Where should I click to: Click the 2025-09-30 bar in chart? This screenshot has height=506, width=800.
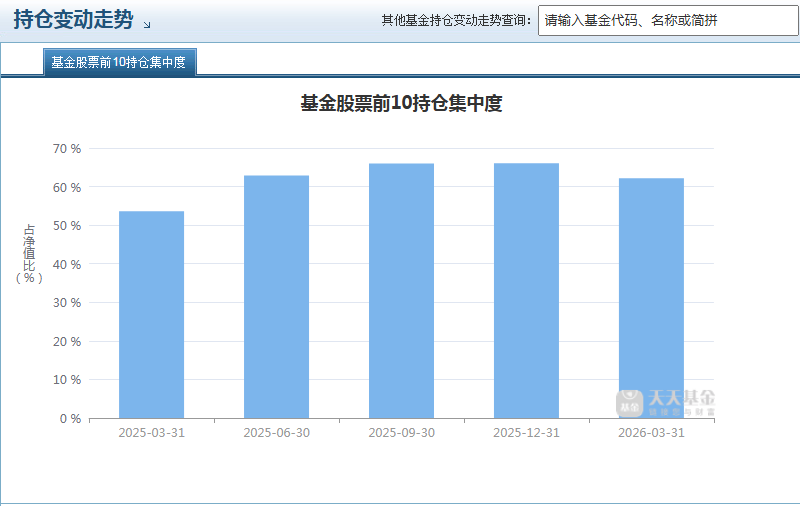pos(402,291)
